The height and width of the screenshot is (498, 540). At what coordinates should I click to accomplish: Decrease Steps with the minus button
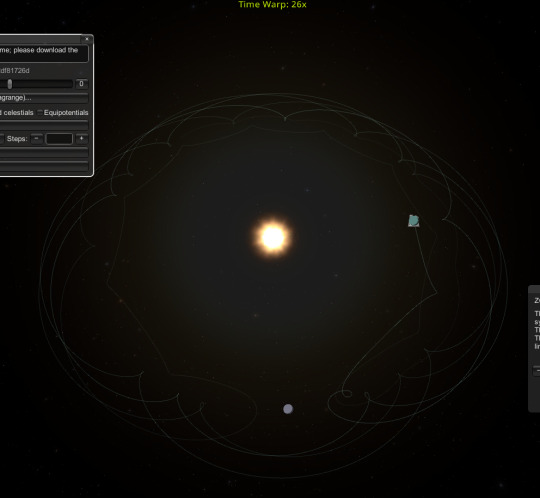(x=37, y=138)
